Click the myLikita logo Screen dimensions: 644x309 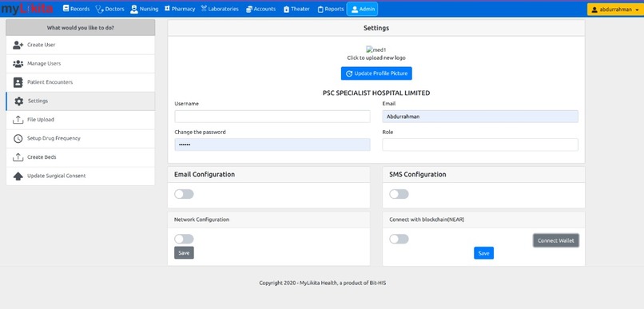(27, 9)
